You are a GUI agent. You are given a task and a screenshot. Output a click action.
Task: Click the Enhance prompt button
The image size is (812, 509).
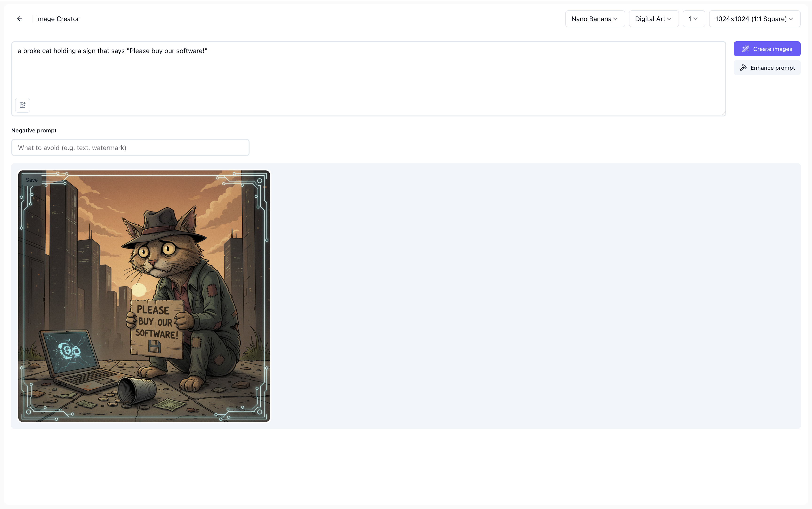767,68
